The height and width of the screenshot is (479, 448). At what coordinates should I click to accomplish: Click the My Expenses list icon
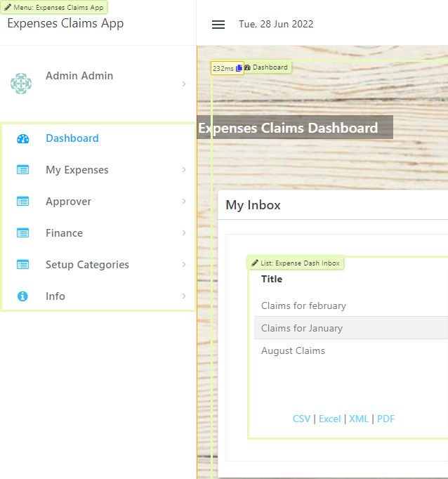click(22, 170)
